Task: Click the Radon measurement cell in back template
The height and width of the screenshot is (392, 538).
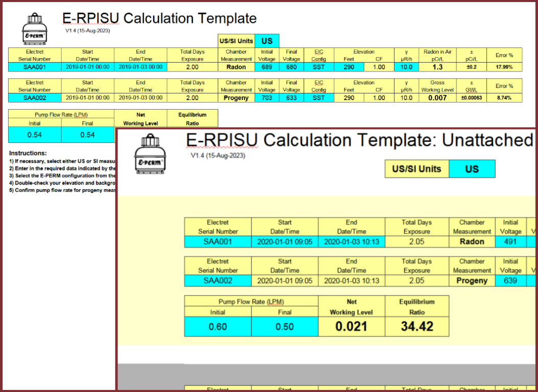Action: coord(236,67)
